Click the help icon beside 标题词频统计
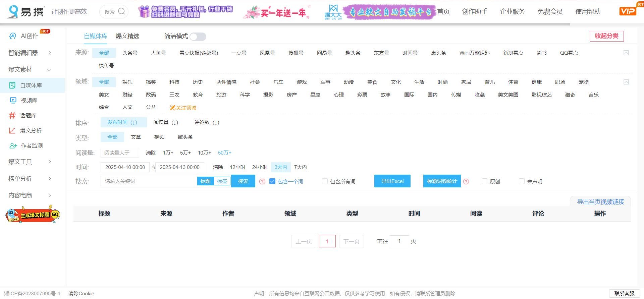This screenshot has width=644, height=299. [x=466, y=181]
